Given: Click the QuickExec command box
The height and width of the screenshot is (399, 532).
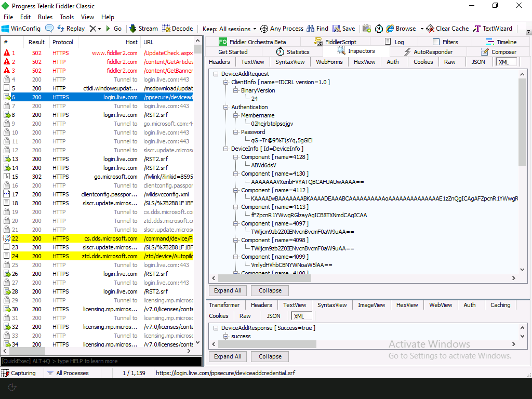Looking at the screenshot, I should (x=100, y=361).
